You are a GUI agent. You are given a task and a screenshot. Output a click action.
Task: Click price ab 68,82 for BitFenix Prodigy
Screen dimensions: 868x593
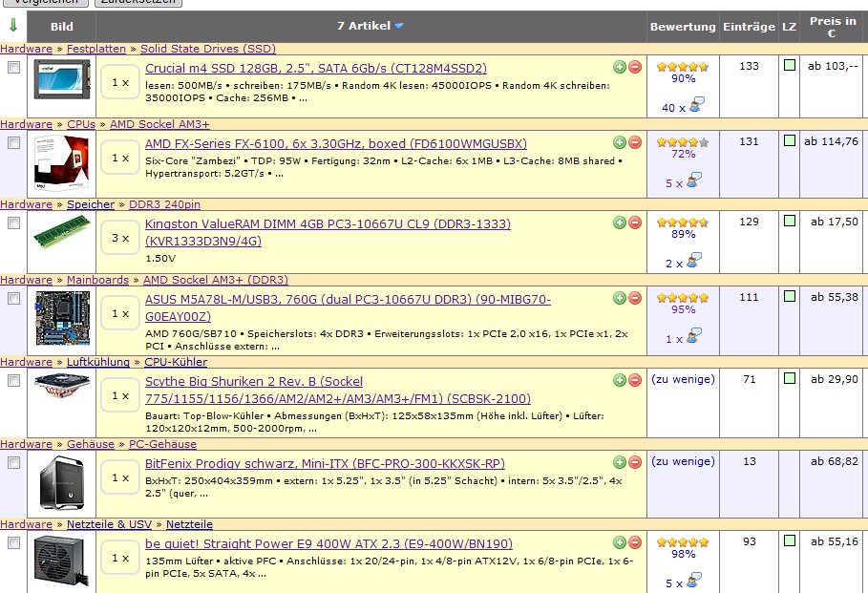coord(835,461)
